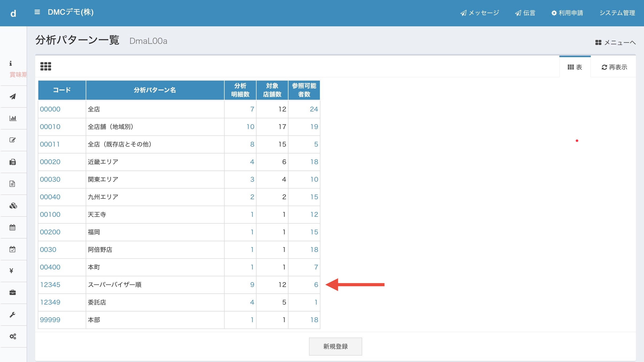The width and height of the screenshot is (644, 362).
Task: Click the grid icon above the table
Action: [x=46, y=66]
